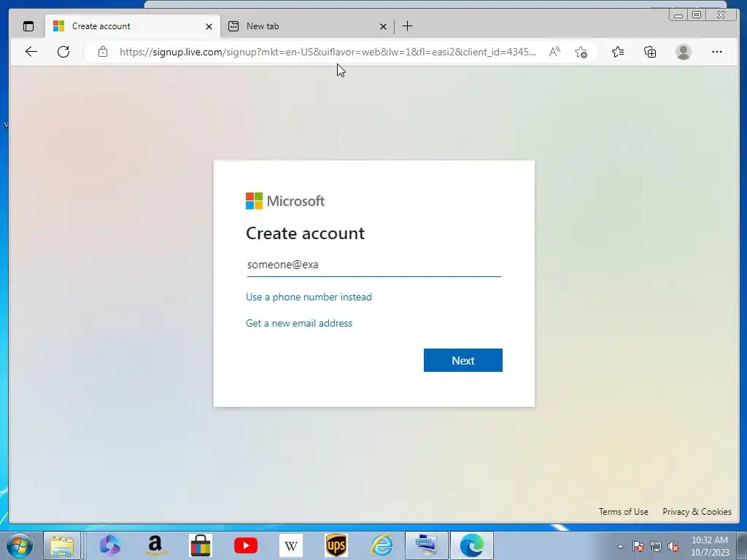The height and width of the screenshot is (560, 747).
Task: Open the tab actions menu icon
Action: coord(28,26)
